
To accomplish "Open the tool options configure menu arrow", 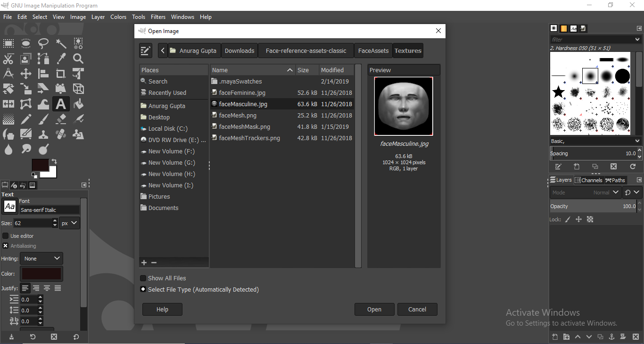I will [x=84, y=185].
